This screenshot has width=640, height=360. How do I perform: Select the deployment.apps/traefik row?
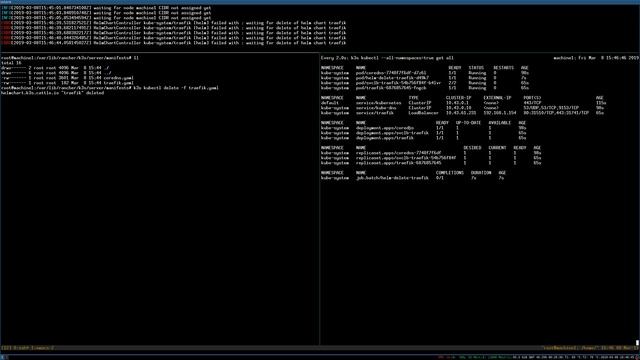click(x=423, y=138)
